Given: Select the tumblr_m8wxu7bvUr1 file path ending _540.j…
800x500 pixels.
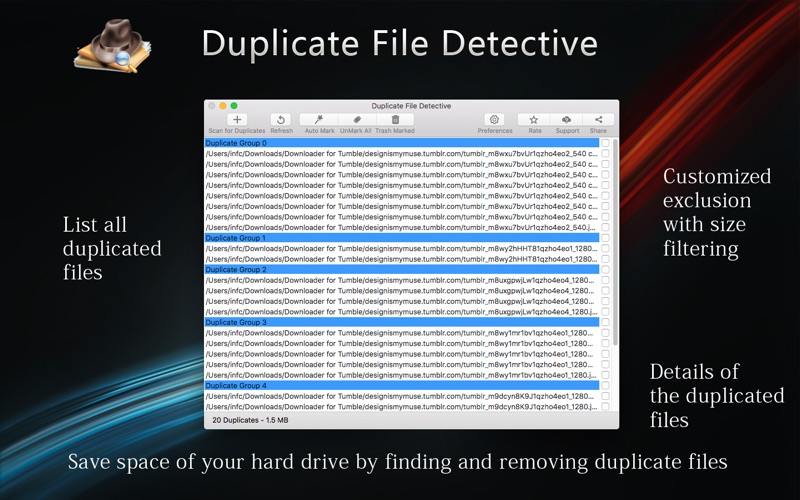Looking at the screenshot, I should [402, 228].
